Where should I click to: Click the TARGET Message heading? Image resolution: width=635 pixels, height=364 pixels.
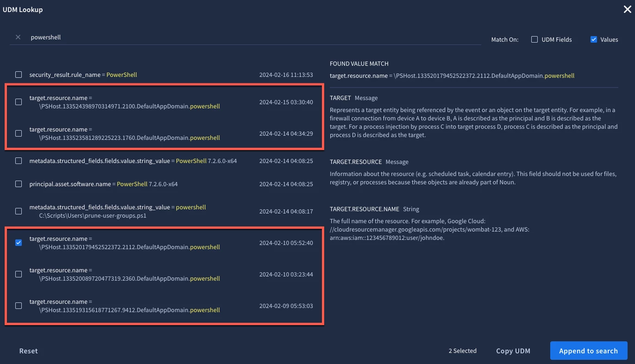point(354,98)
